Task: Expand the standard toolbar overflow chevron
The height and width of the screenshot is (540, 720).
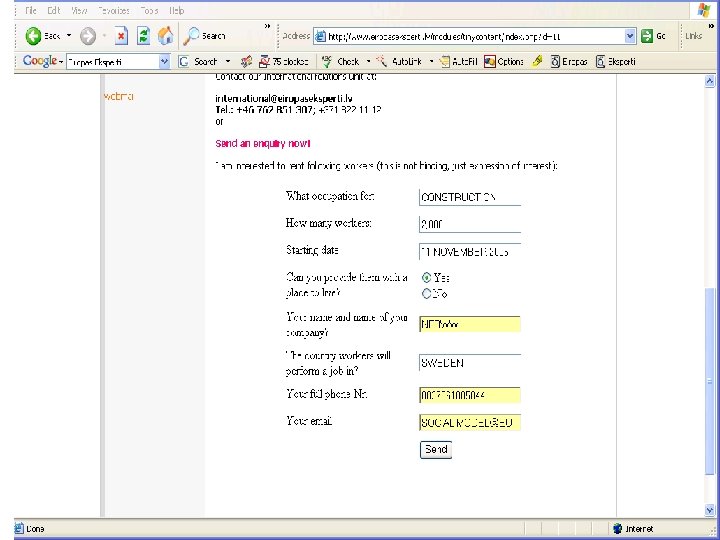Action: pyautogui.click(x=267, y=26)
